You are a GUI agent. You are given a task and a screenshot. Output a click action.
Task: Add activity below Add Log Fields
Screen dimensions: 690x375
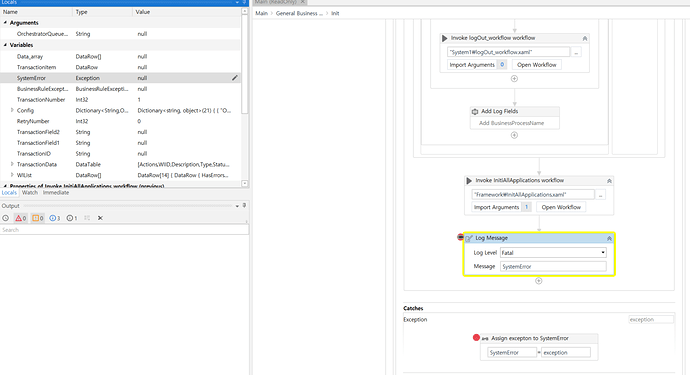[x=514, y=135]
